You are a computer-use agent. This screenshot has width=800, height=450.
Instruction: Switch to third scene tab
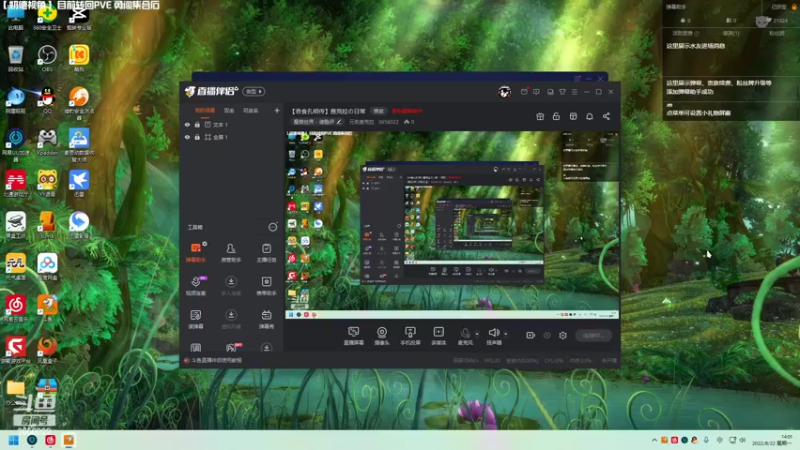click(251, 110)
